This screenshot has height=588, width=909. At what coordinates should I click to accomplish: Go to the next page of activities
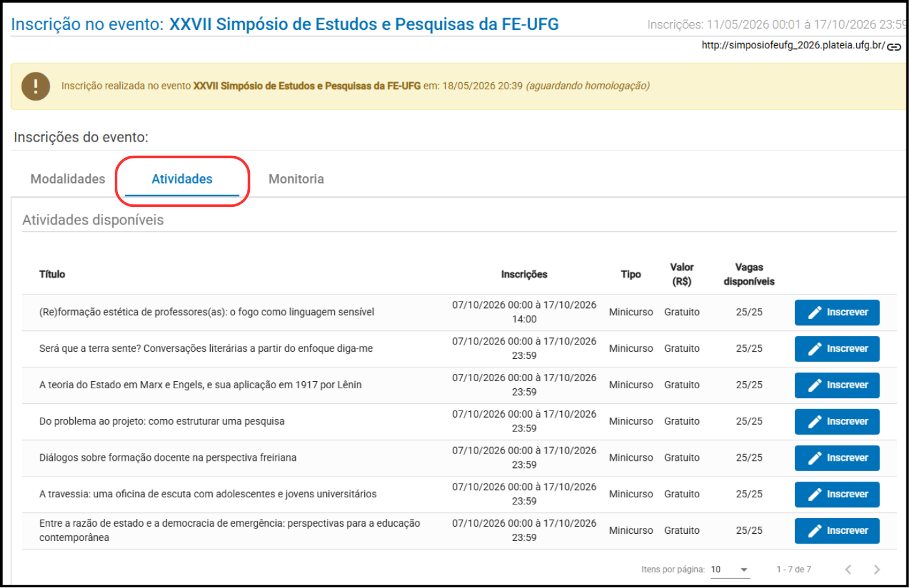pos(877,570)
